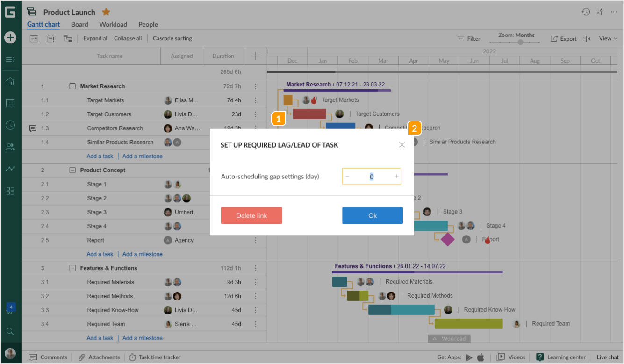This screenshot has width=624, height=364.
Task: Click the auto-scheduling gap input field
Action: [x=372, y=176]
